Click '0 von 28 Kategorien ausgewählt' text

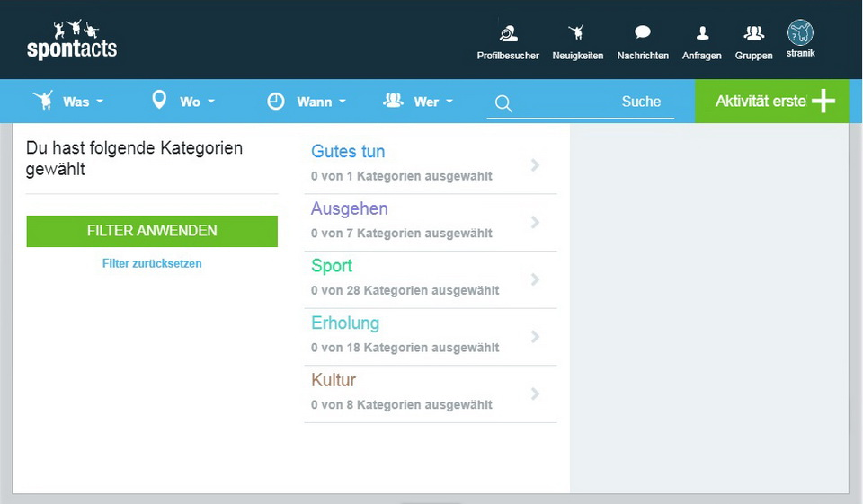pyautogui.click(x=405, y=290)
